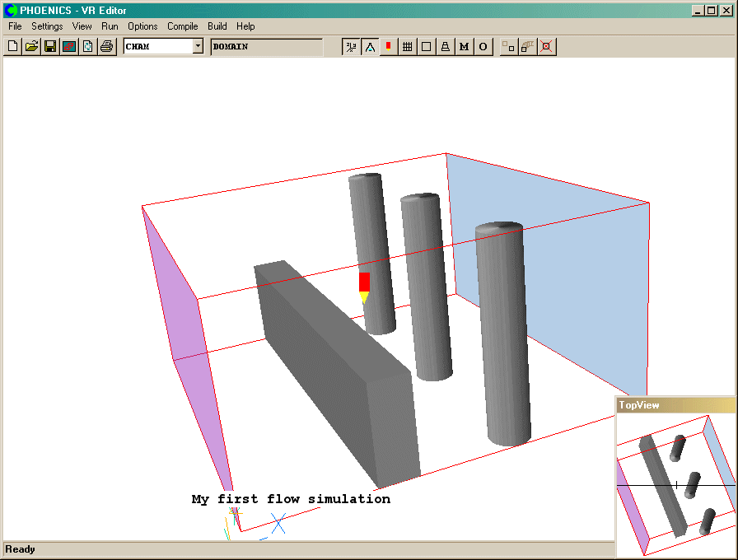This screenshot has width=738, height=560.
Task: Expand the Compile menu
Action: coord(182,26)
